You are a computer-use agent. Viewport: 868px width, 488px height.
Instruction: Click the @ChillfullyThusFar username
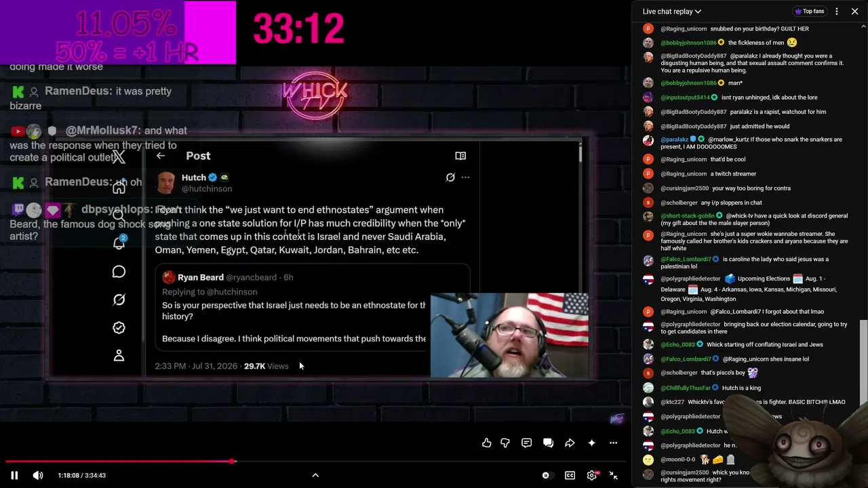coord(686,388)
